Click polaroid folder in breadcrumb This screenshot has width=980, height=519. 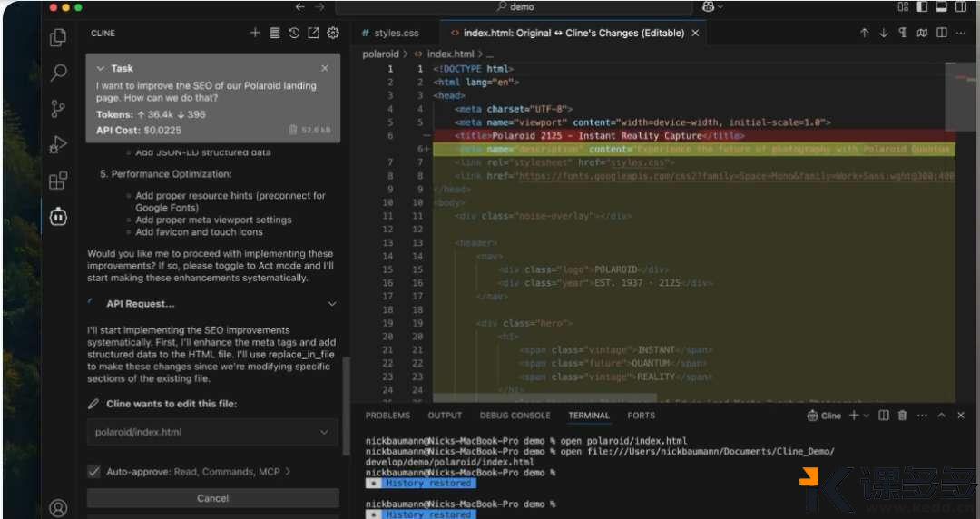pyautogui.click(x=380, y=54)
